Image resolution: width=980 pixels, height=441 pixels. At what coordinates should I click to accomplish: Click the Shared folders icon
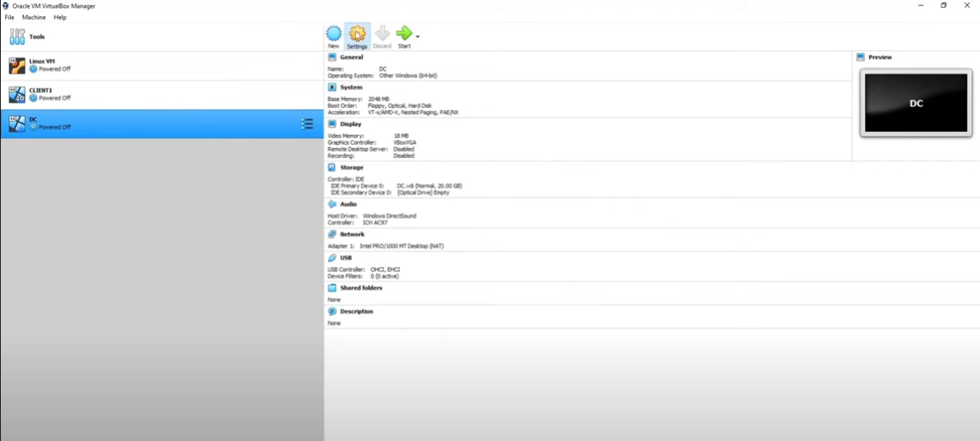pos(332,288)
